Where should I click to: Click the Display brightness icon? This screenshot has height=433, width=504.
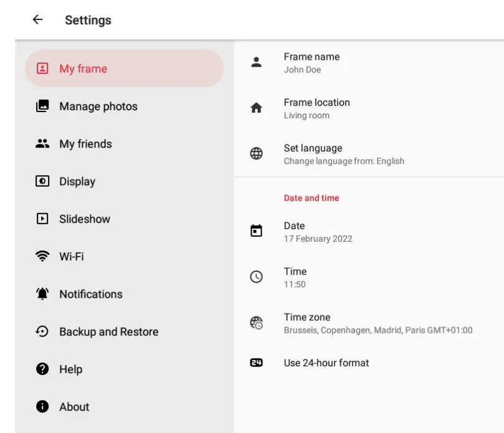pos(42,181)
